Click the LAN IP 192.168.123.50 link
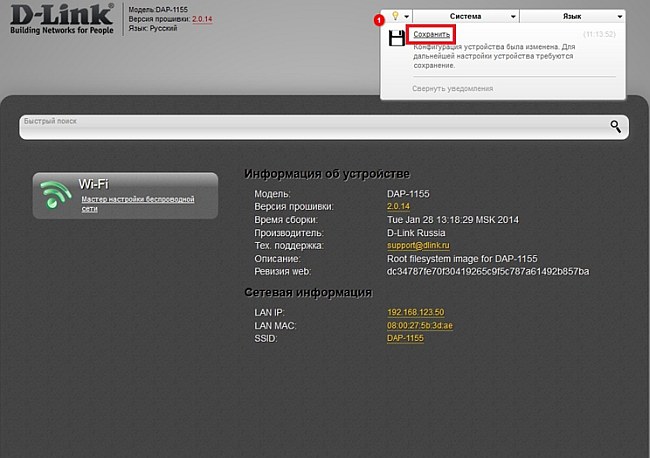Image resolution: width=650 pixels, height=458 pixels. click(x=415, y=312)
